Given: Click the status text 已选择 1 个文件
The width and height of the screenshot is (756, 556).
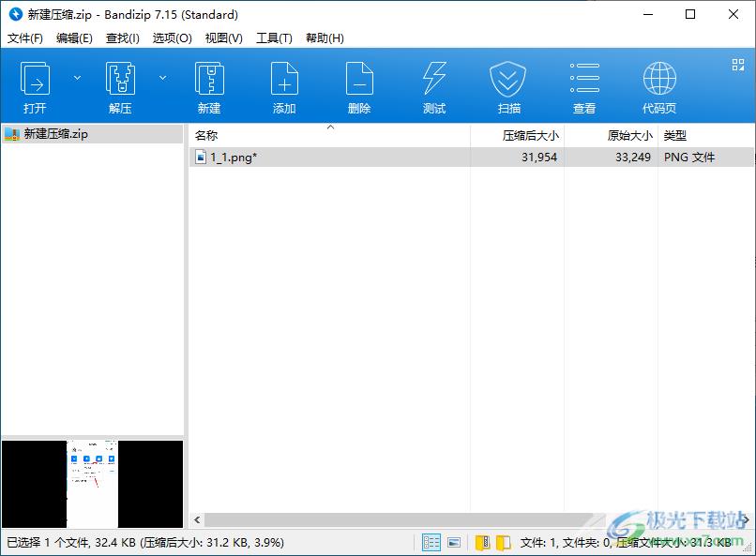Looking at the screenshot, I should click(47, 543).
